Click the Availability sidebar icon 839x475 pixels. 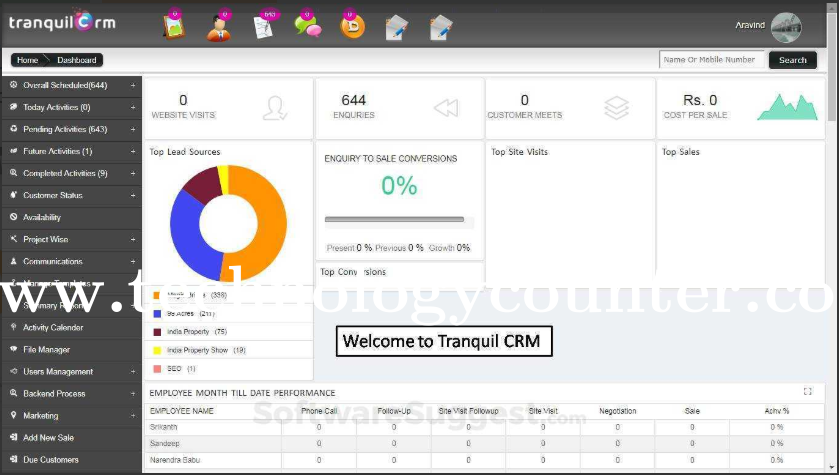pos(13,217)
